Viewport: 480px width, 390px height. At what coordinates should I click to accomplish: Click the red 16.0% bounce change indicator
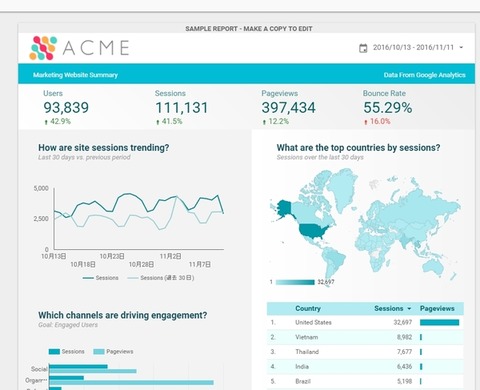[x=377, y=121]
